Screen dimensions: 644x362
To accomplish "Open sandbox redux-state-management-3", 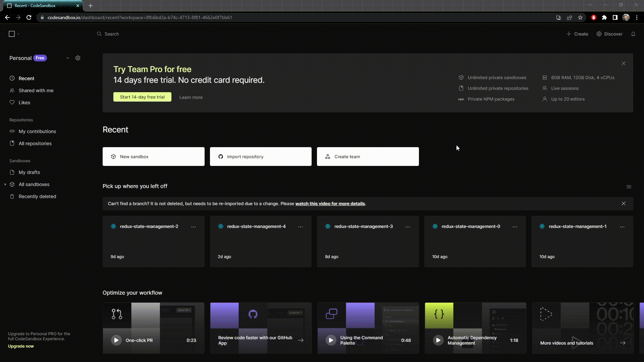I will tap(368, 242).
